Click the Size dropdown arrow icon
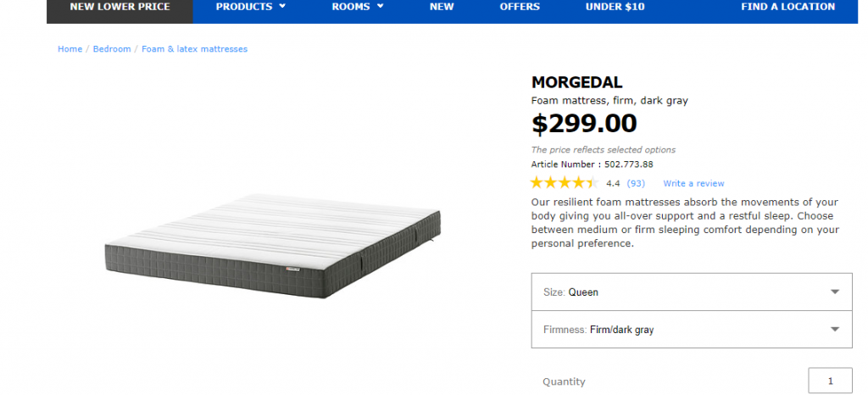868x395 pixels. point(835,292)
